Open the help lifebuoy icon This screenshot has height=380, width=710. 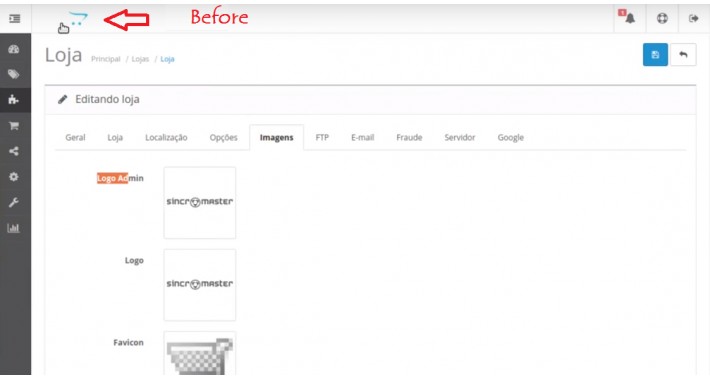pos(662,19)
